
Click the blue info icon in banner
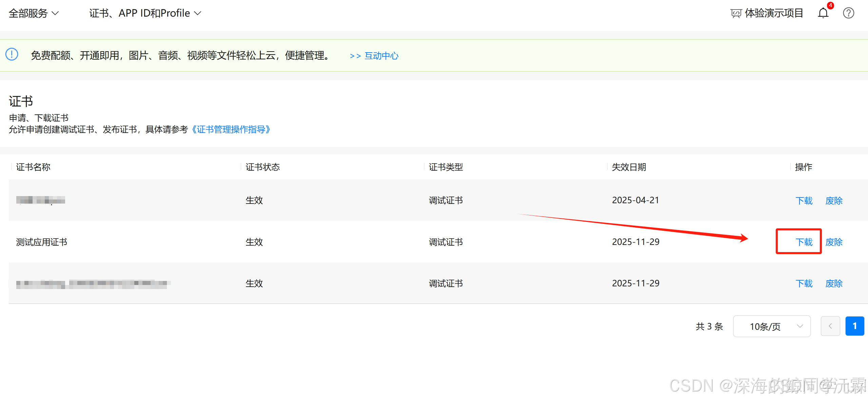point(12,54)
